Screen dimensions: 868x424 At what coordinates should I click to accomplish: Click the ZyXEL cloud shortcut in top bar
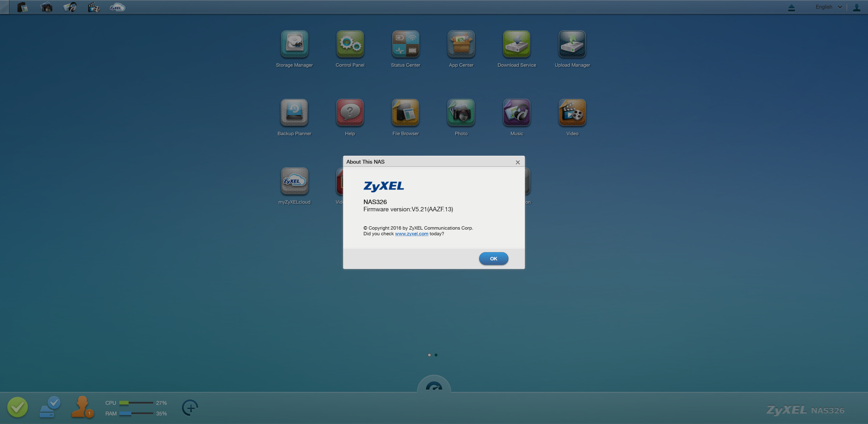click(117, 7)
